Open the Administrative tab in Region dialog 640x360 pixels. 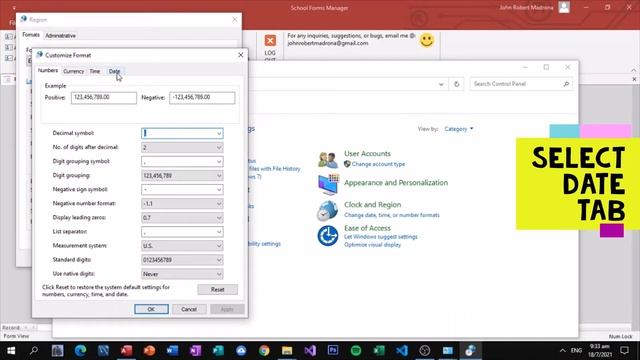[x=60, y=36]
